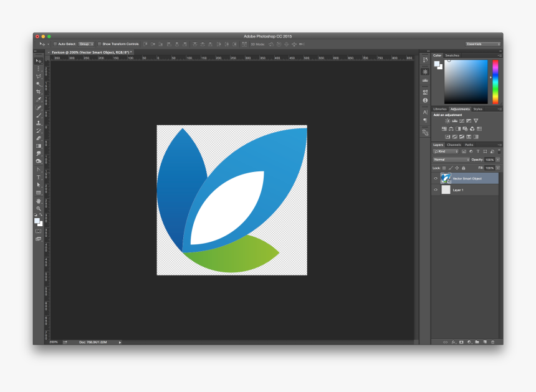Switch to the Libraries tab

(x=440, y=109)
